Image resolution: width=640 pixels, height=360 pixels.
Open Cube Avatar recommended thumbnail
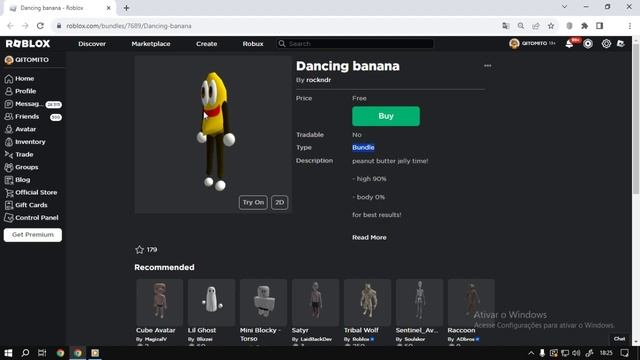[160, 302]
